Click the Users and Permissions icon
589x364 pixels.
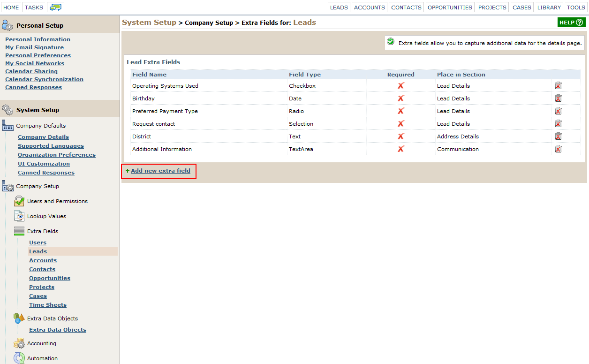click(x=19, y=201)
